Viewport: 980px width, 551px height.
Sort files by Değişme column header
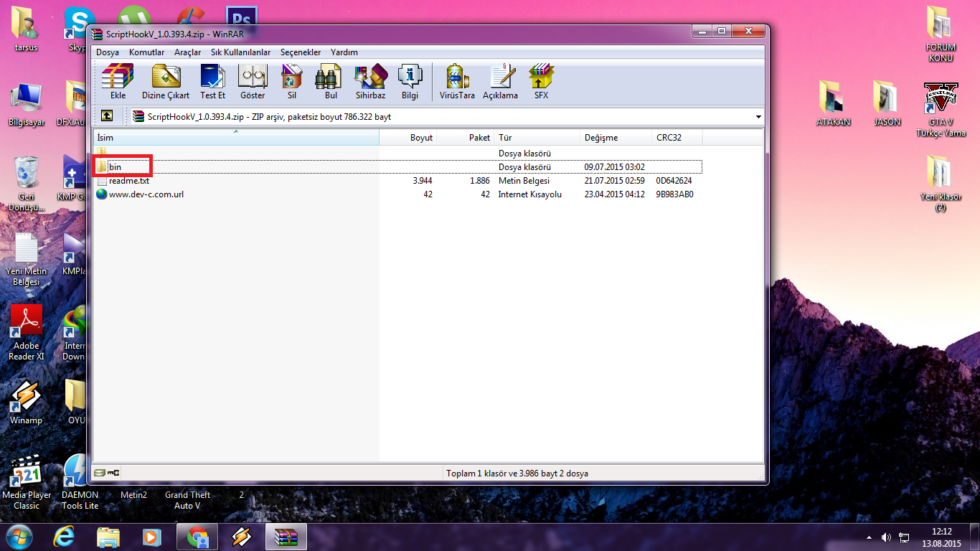click(x=616, y=138)
